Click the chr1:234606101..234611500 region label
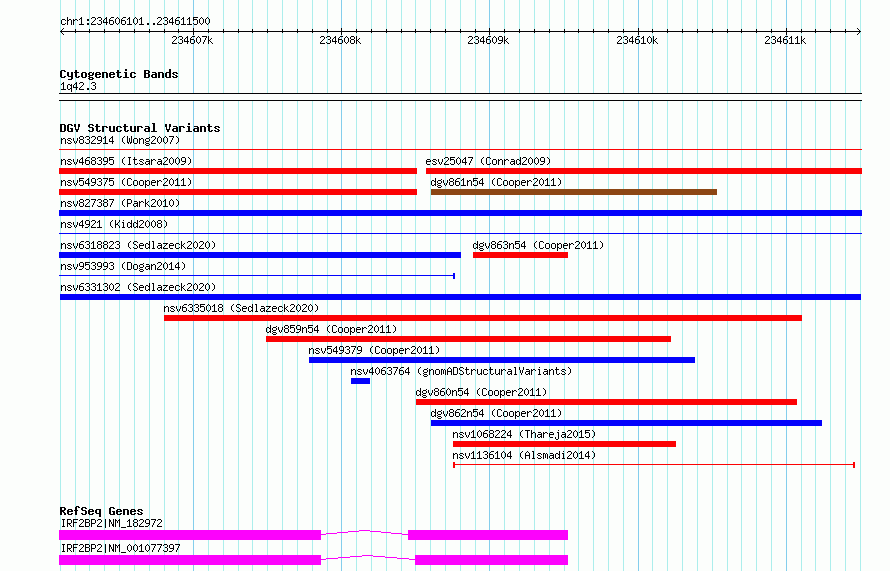The image size is (890, 571). 135,21
